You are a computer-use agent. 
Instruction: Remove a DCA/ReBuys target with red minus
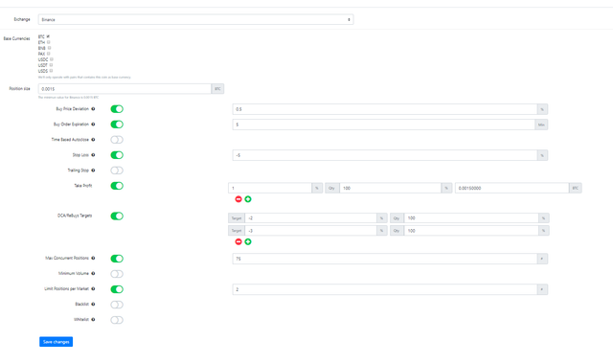(x=238, y=242)
